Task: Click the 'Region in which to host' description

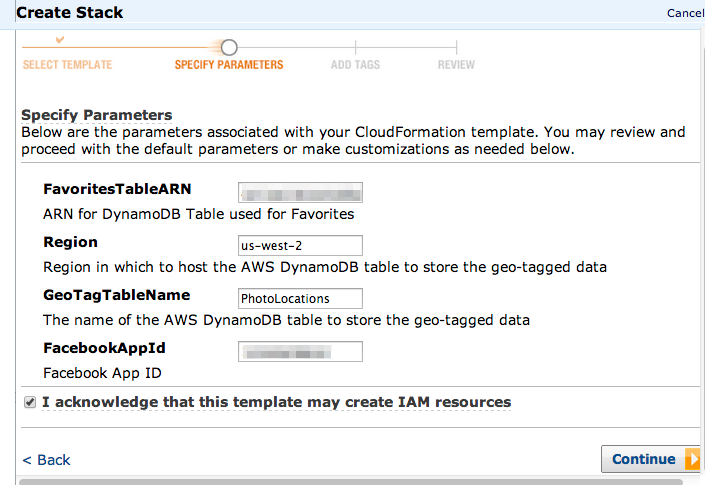Action: click(x=325, y=267)
